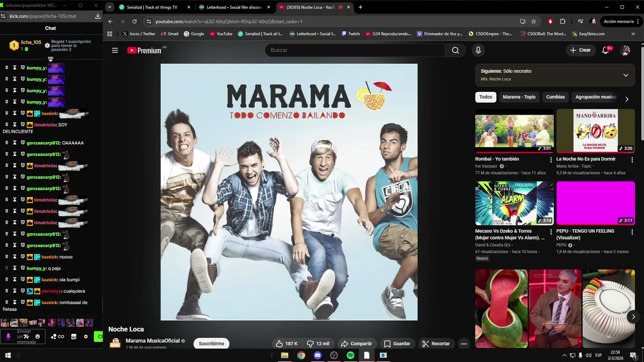Select the Cumbias filter chip

pyautogui.click(x=555, y=97)
